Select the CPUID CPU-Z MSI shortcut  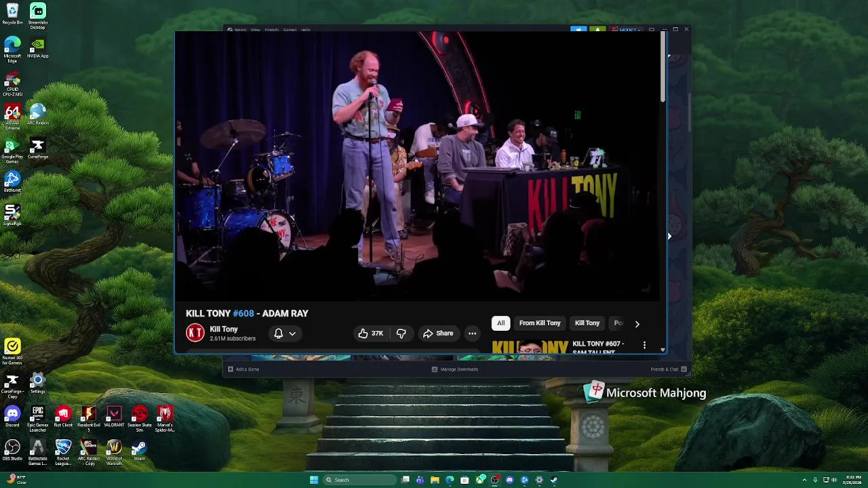point(12,84)
